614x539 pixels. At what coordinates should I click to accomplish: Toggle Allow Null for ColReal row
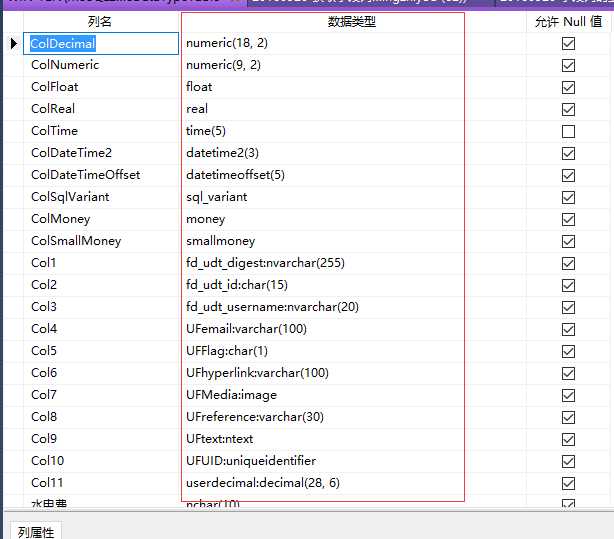[x=568, y=109]
